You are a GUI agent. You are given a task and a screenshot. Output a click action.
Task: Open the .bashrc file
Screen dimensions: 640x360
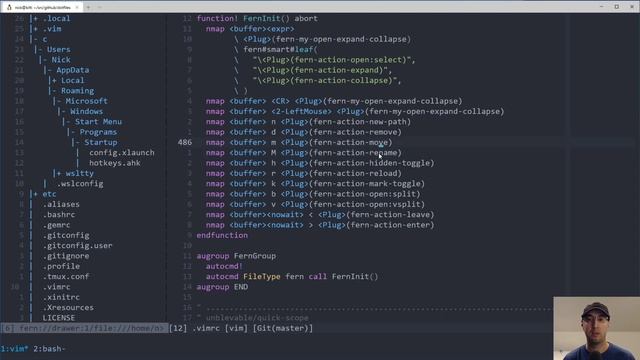[x=58, y=215]
